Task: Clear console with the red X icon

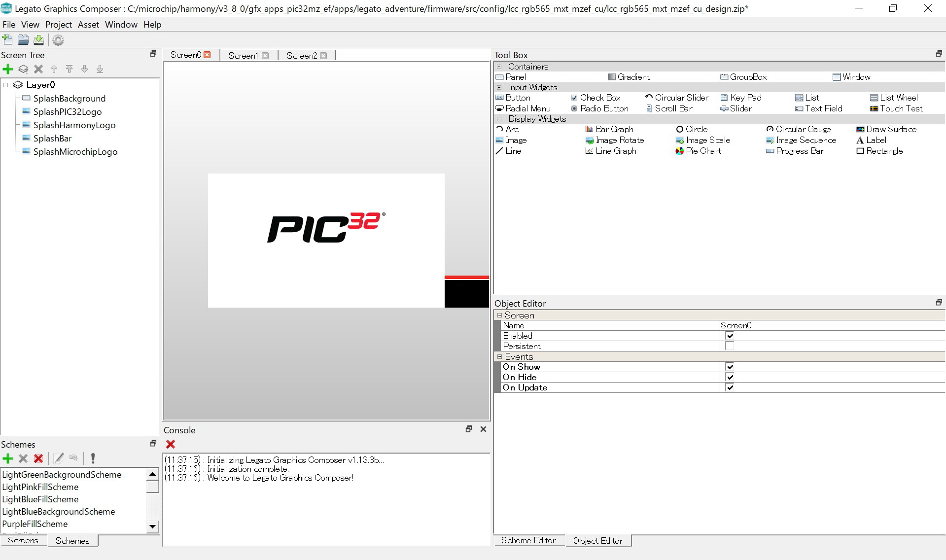Action: (171, 444)
